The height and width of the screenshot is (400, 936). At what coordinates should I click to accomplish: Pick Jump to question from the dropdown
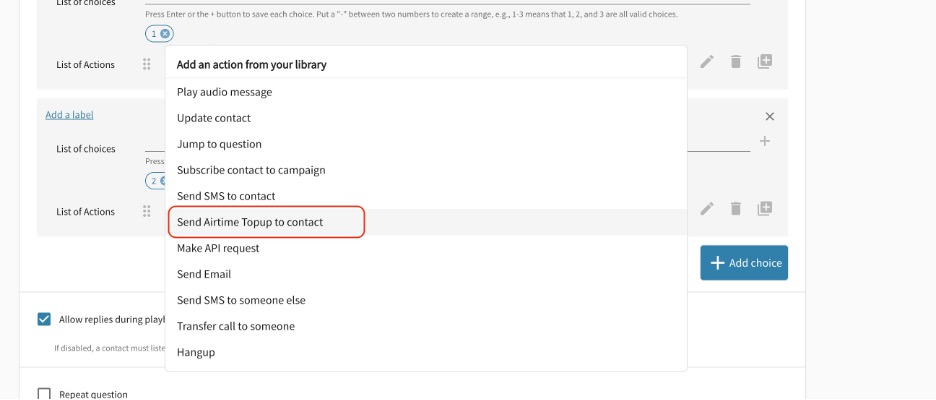[219, 144]
